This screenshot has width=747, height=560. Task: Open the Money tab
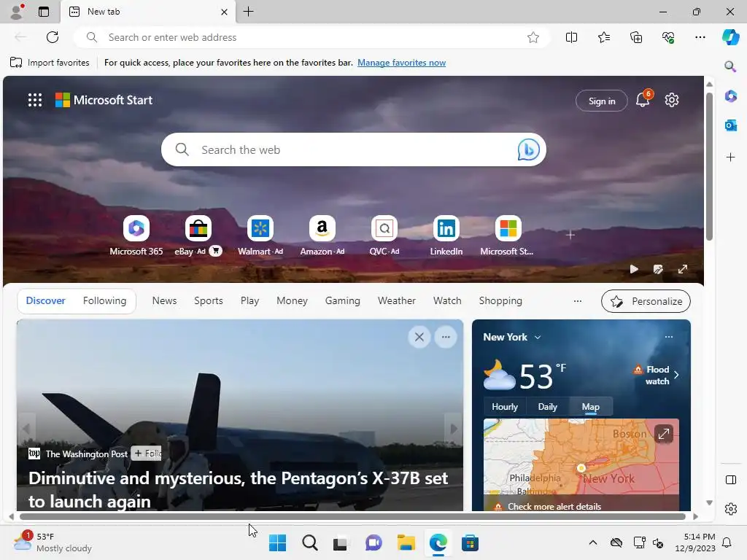(x=292, y=300)
